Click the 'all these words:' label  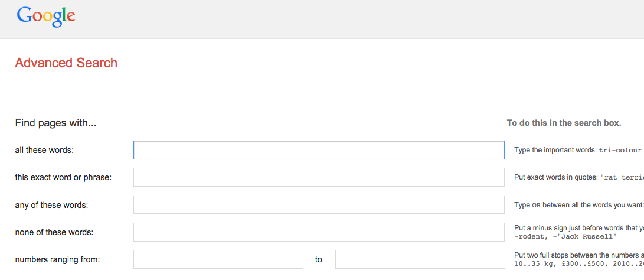coord(44,150)
